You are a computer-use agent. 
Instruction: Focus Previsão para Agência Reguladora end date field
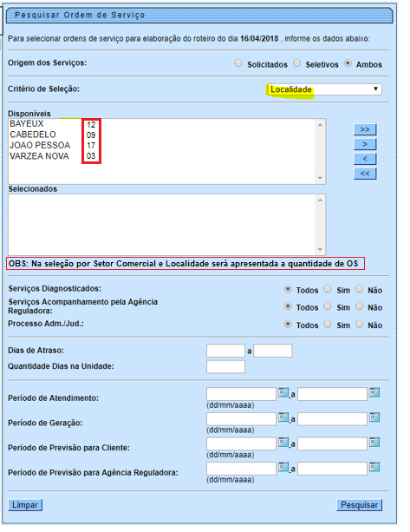click(x=332, y=469)
